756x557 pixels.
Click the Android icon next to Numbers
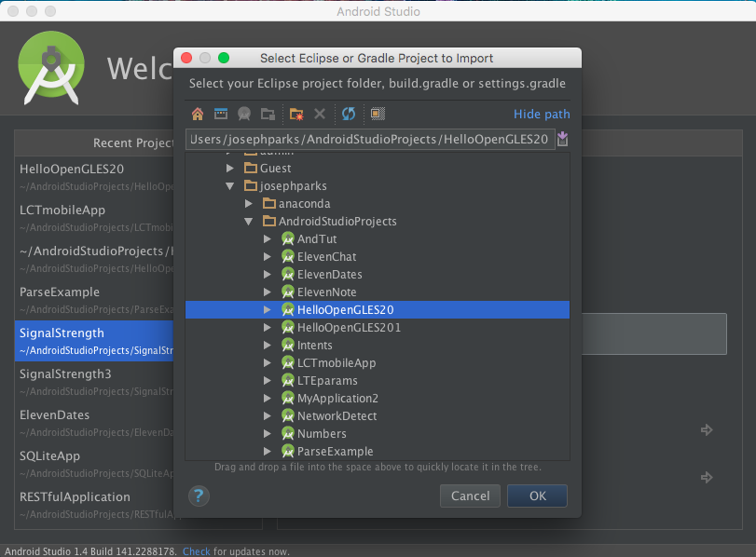pos(288,434)
